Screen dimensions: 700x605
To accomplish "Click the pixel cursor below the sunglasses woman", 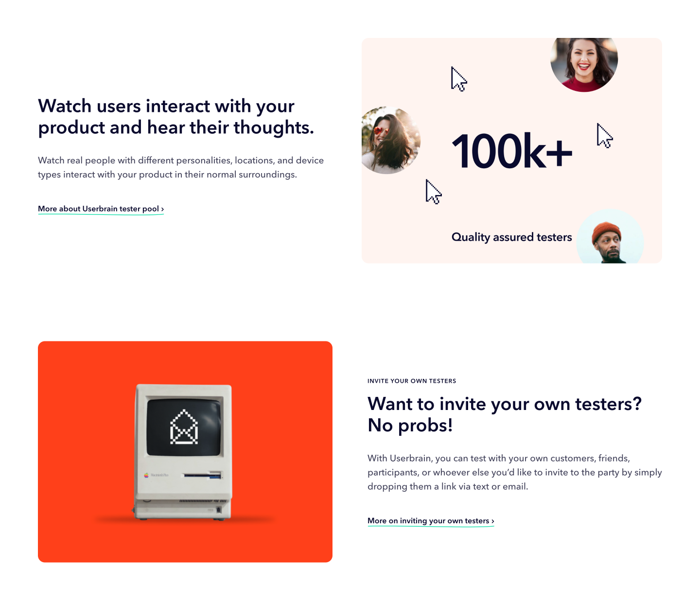I will coord(434,192).
